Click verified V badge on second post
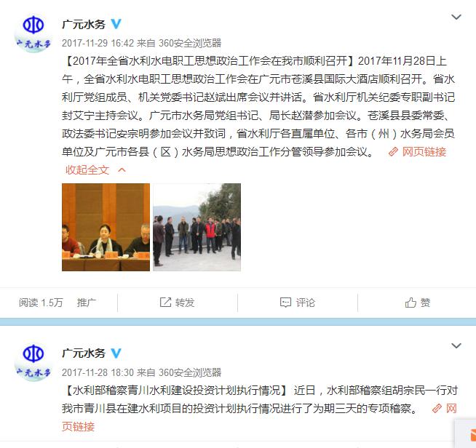Screen dimensions: 476x448 pyautogui.click(x=116, y=353)
